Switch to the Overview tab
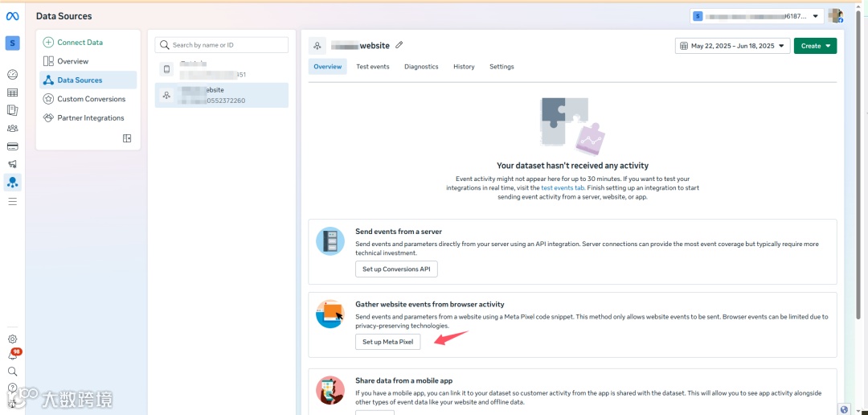The image size is (868, 415). (328, 67)
